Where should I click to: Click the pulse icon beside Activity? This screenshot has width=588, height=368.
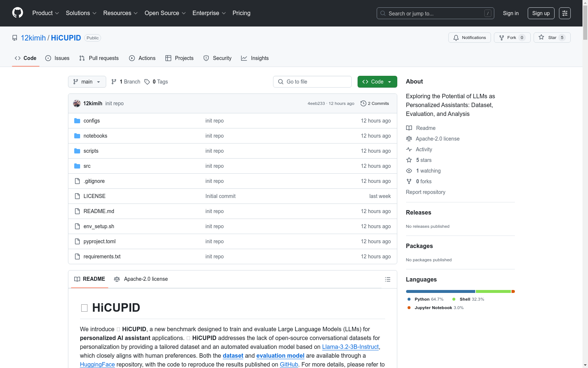tap(409, 149)
